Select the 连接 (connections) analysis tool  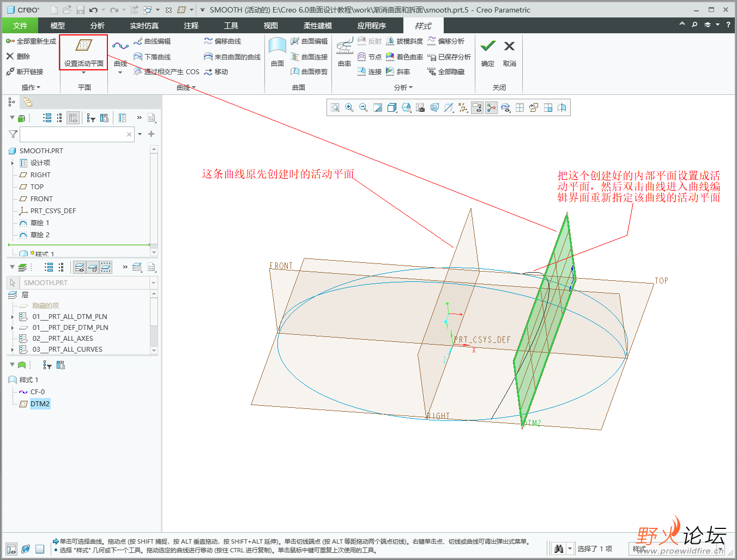pos(370,72)
